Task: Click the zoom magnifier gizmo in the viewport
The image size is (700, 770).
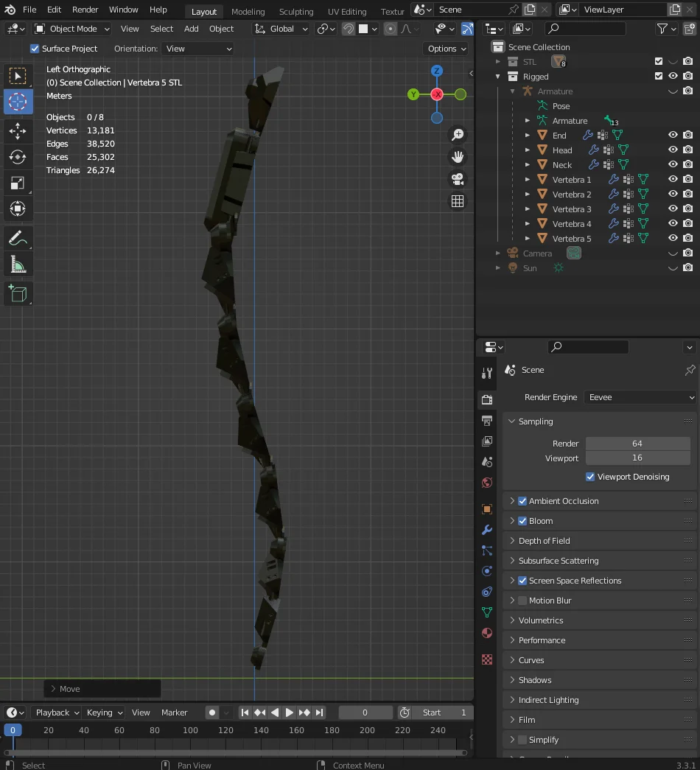Action: tap(458, 134)
